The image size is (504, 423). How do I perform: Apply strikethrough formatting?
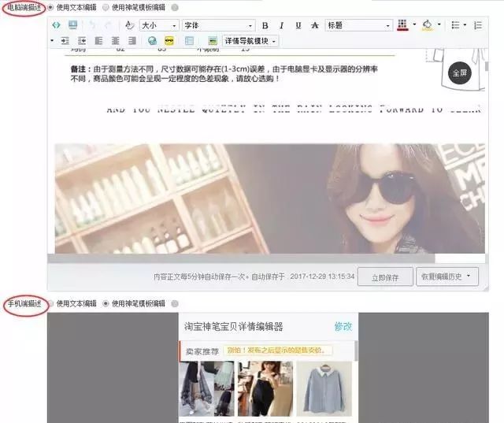(315, 25)
